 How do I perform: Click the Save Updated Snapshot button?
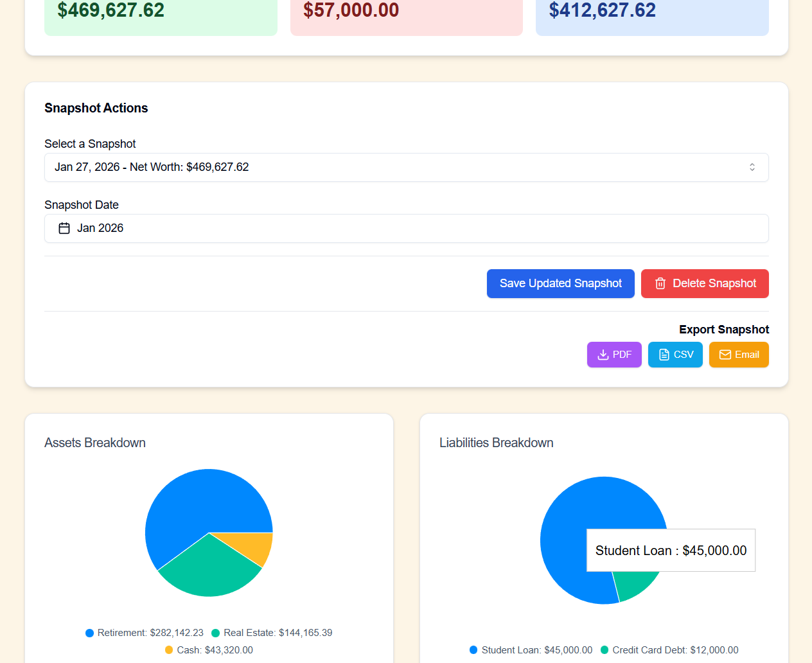(560, 283)
